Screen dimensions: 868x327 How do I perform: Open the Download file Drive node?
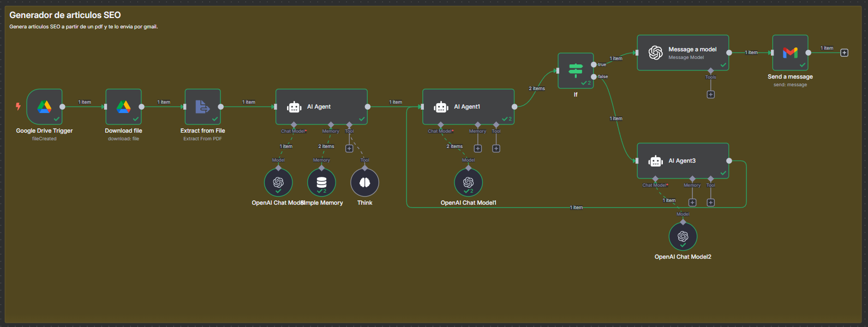click(123, 106)
